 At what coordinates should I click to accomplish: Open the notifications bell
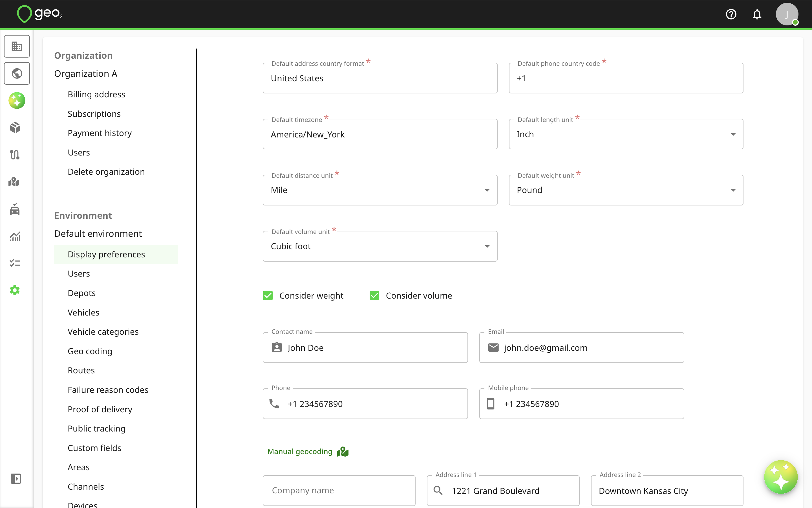coord(757,14)
